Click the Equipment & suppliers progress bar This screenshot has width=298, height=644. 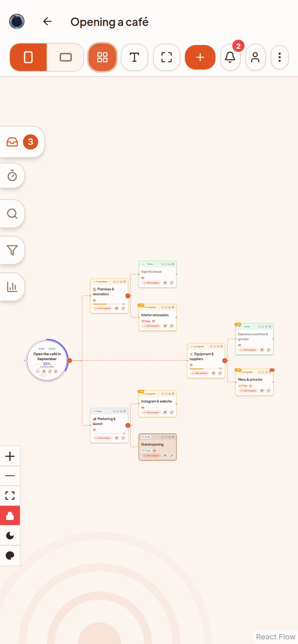click(203, 369)
